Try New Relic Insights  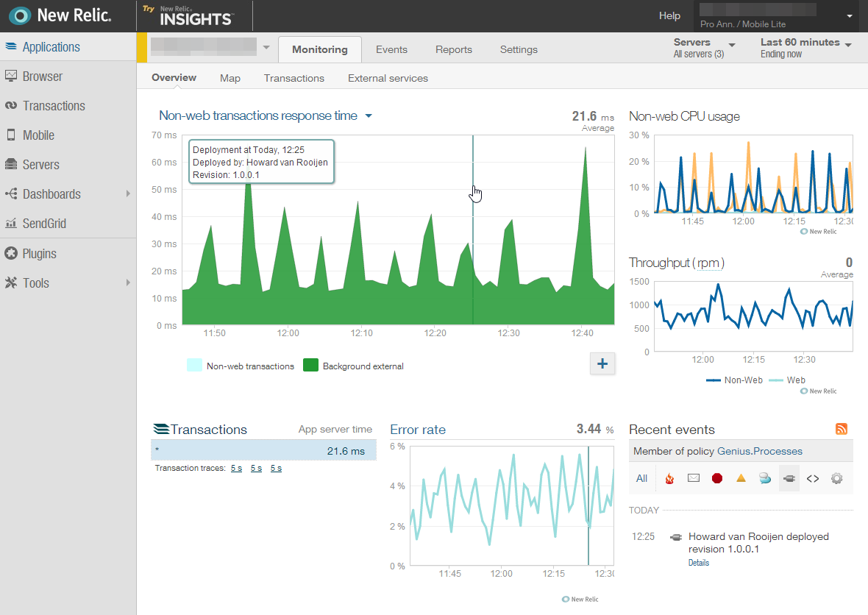point(190,15)
